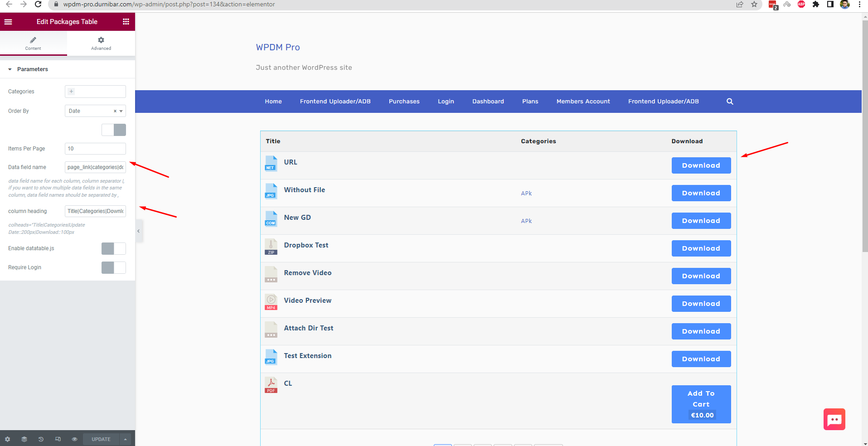868x446 pixels.
Task: Click Download for Dropbox Test
Action: [x=701, y=248]
